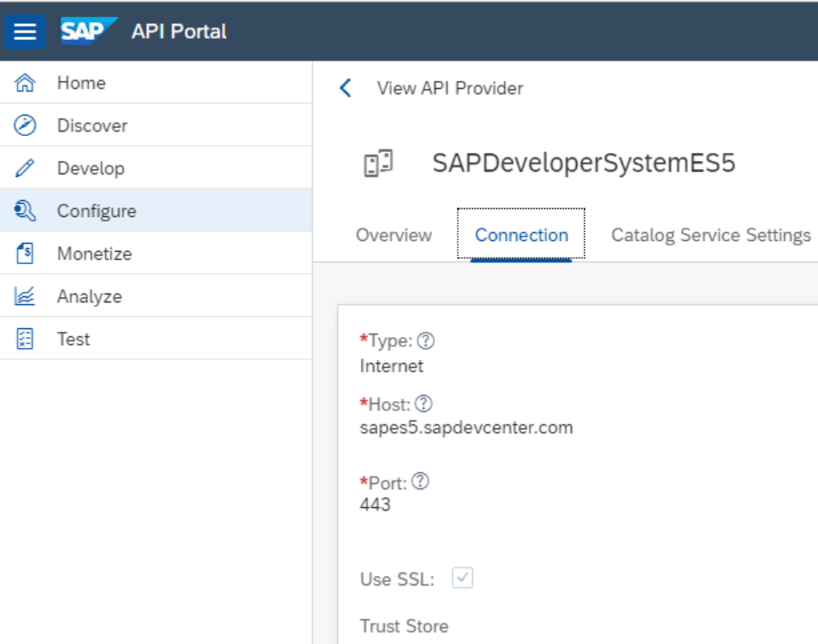The image size is (818, 644).
Task: Open the Home icon in sidebar
Action: (x=26, y=84)
